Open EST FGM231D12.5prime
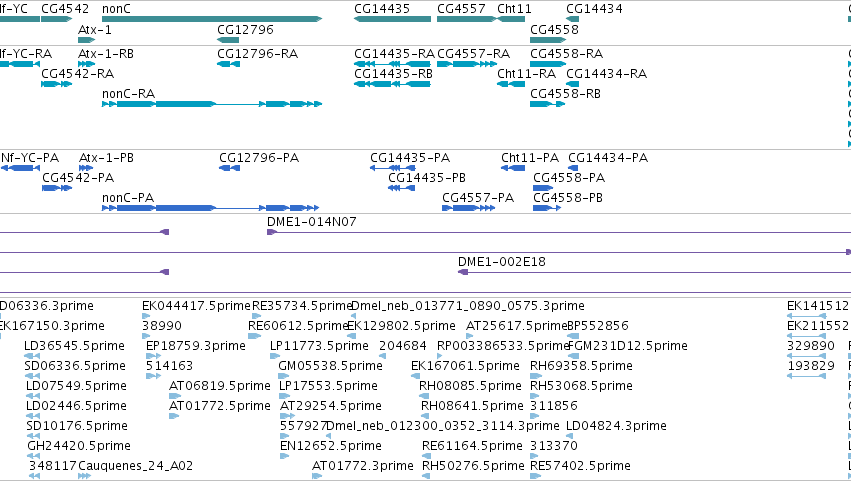The height and width of the screenshot is (481, 851). click(x=627, y=346)
